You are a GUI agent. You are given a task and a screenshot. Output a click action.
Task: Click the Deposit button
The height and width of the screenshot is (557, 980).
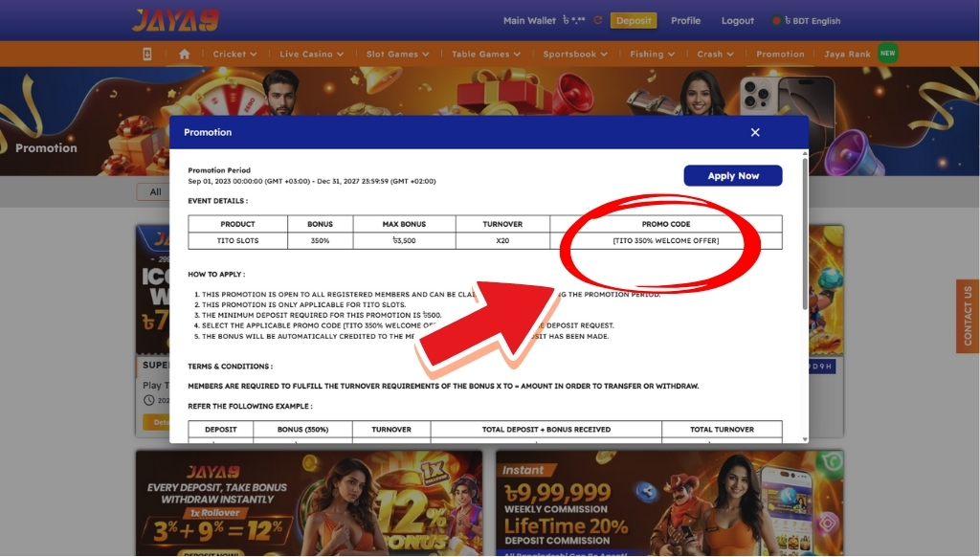coord(634,21)
